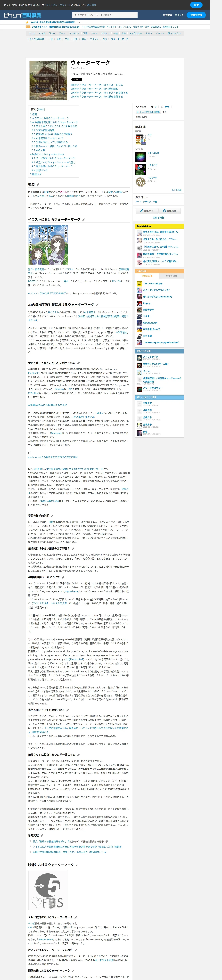Viewport: 222px width, 980px height.
Task: Open the 同人サークル category tab
Action: coord(174,33)
